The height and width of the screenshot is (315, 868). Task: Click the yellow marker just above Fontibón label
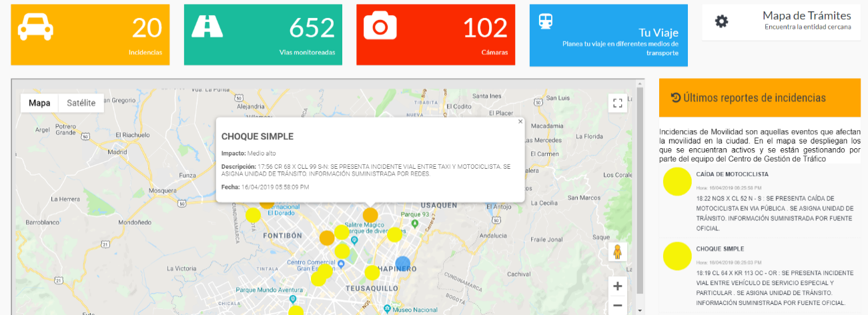(x=253, y=215)
